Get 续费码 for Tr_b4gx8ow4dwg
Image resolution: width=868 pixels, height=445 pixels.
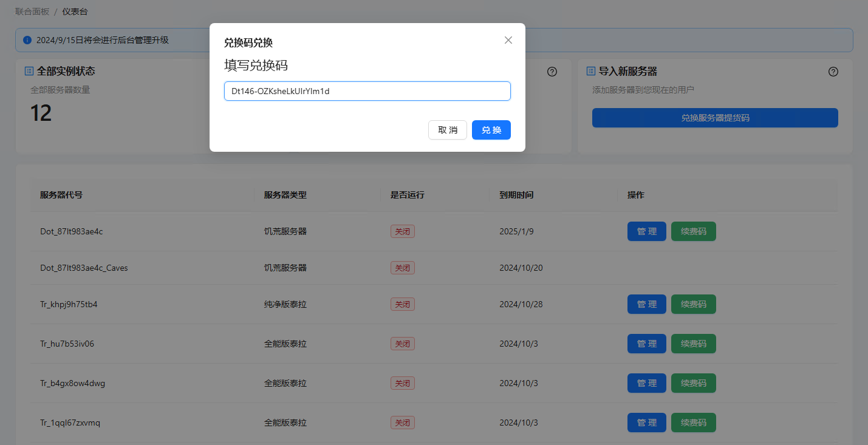pos(694,383)
